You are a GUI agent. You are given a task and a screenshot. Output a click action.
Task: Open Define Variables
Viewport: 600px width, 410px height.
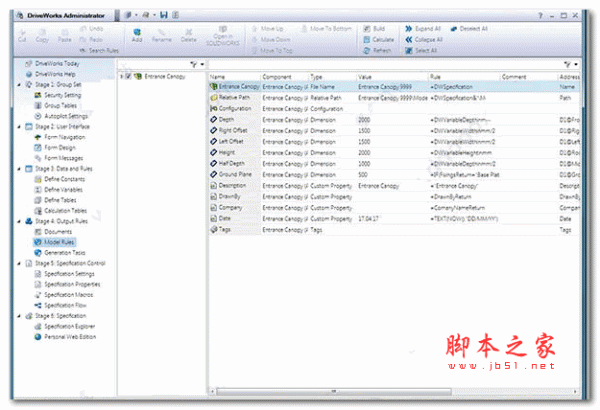[x=59, y=189]
